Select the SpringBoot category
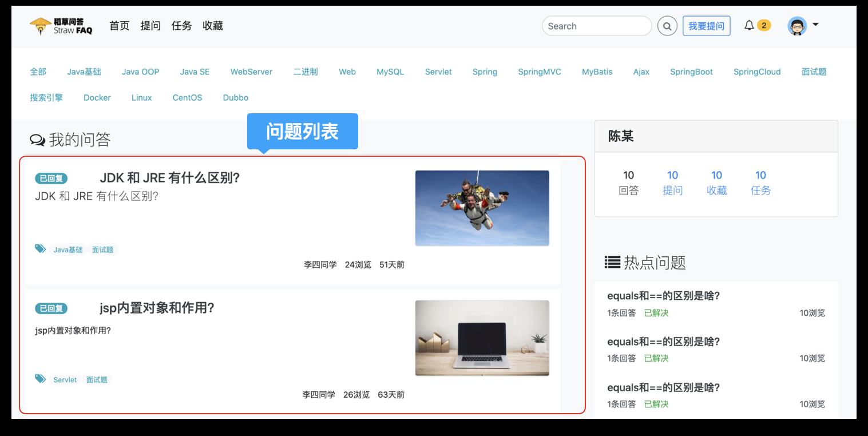 (692, 72)
